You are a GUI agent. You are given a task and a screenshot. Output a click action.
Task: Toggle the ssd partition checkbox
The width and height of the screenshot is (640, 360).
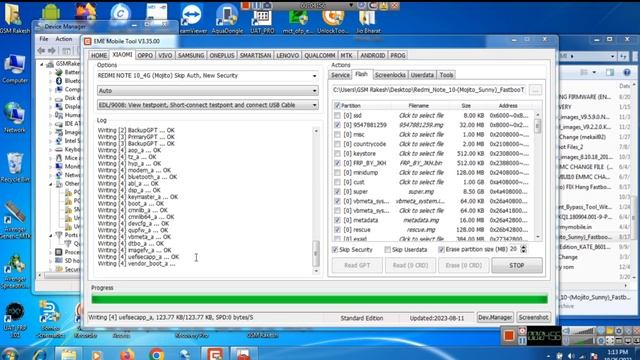(337, 116)
